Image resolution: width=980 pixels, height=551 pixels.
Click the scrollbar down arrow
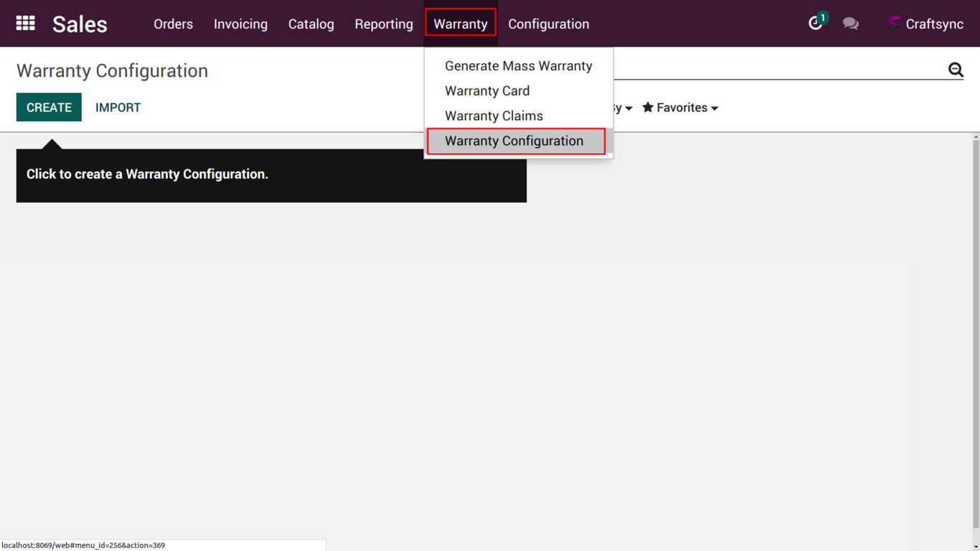point(976,547)
